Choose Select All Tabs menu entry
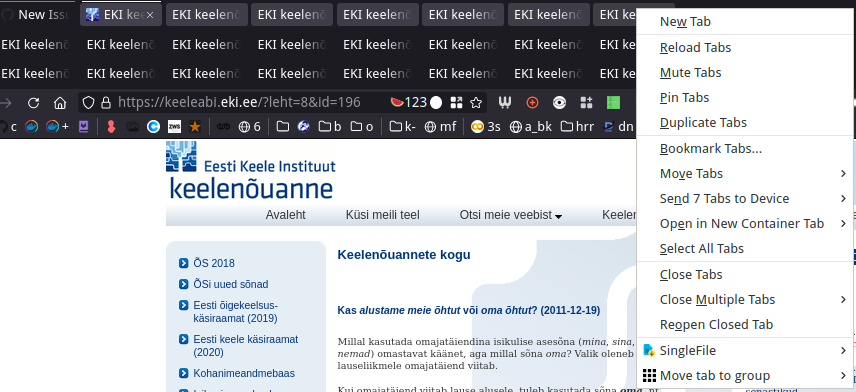The width and height of the screenshot is (856, 392). (x=746, y=249)
